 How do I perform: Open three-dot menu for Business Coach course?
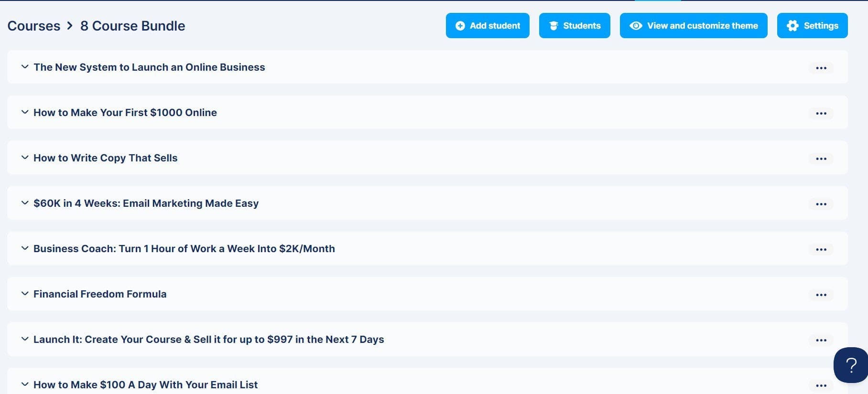tap(821, 249)
